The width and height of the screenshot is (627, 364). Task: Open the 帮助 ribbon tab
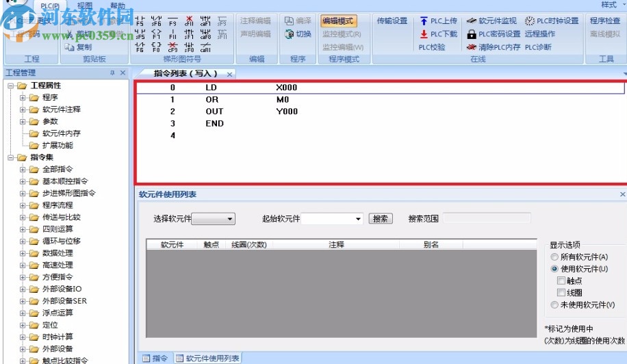pos(118,5)
